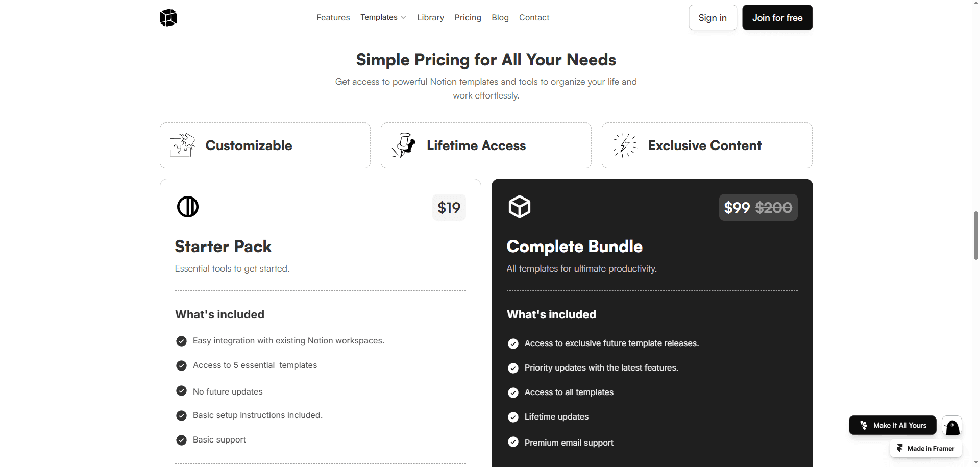Click Join for free button
The width and height of the screenshot is (980, 467).
click(777, 17)
